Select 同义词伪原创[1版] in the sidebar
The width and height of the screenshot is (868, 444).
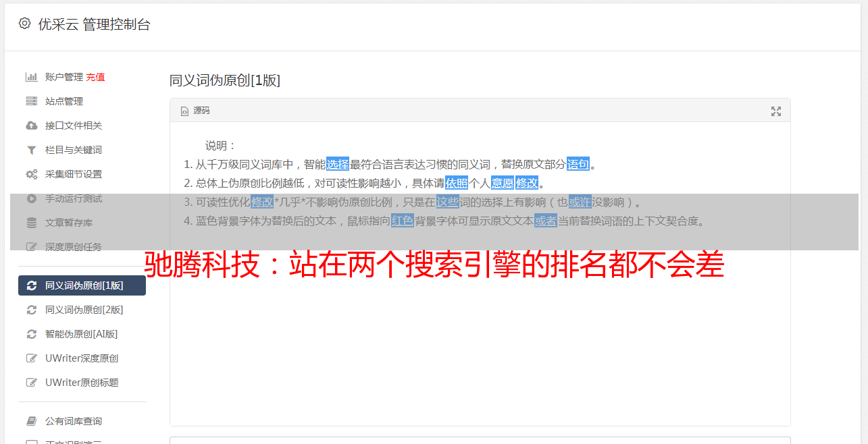[x=82, y=285]
